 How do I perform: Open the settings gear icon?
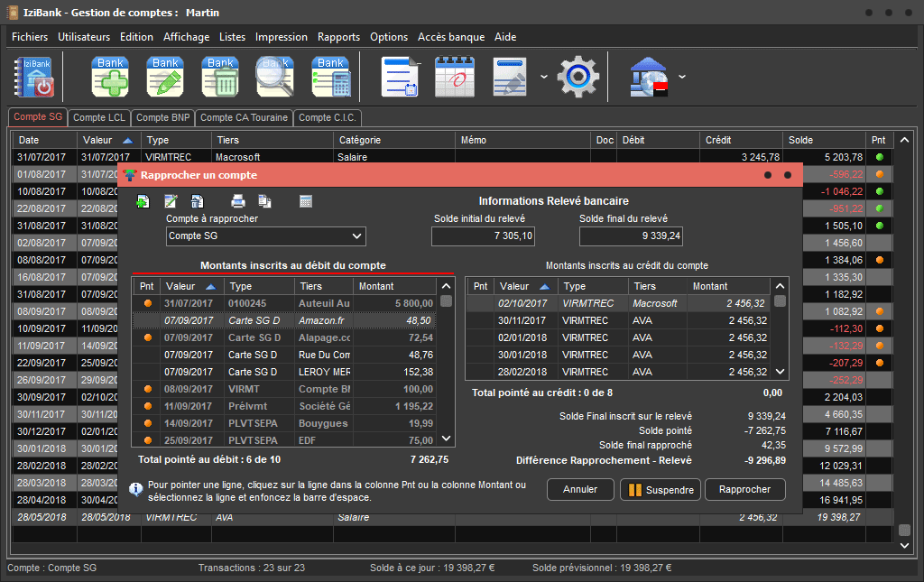pyautogui.click(x=577, y=77)
